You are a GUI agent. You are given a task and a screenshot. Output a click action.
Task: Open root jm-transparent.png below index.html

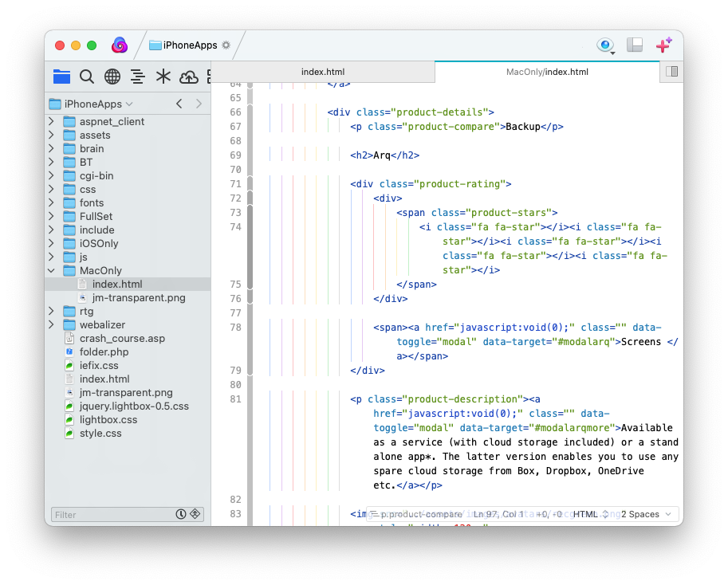pos(128,392)
